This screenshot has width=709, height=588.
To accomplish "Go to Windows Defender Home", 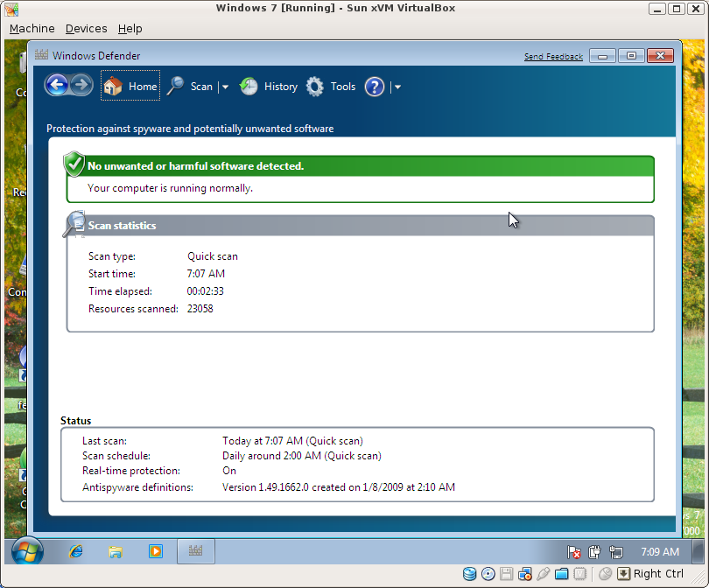I will (130, 86).
